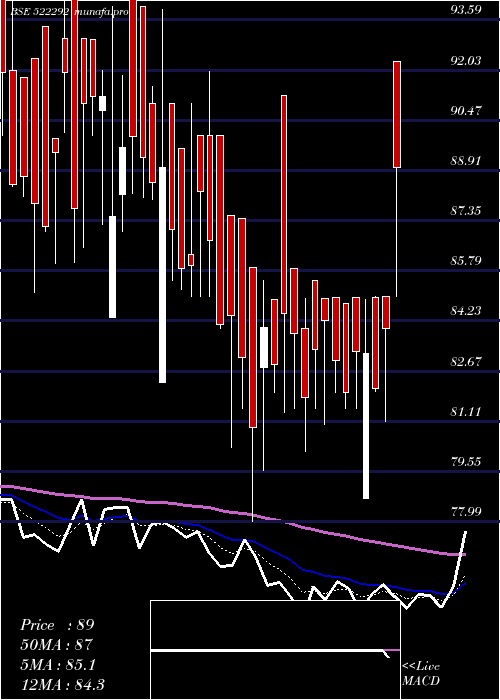Click the 5MA : 85.1 readout
Image resolution: width=500 pixels, height=700 pixels.
click(58, 665)
